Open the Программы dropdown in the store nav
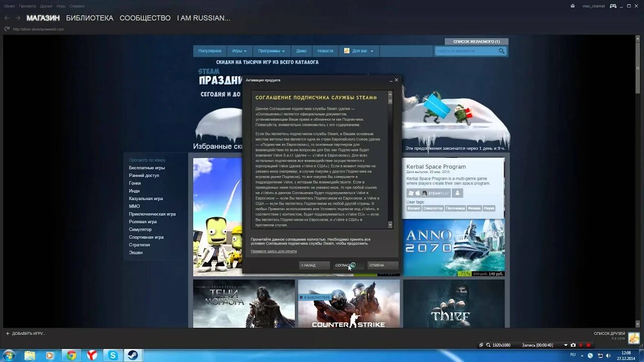The height and width of the screenshot is (362, 644). [x=271, y=51]
